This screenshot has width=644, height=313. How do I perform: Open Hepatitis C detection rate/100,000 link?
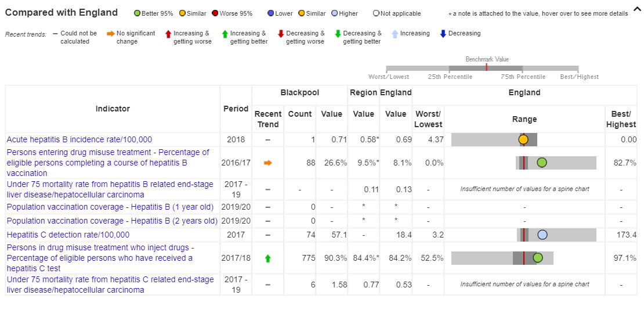68,235
